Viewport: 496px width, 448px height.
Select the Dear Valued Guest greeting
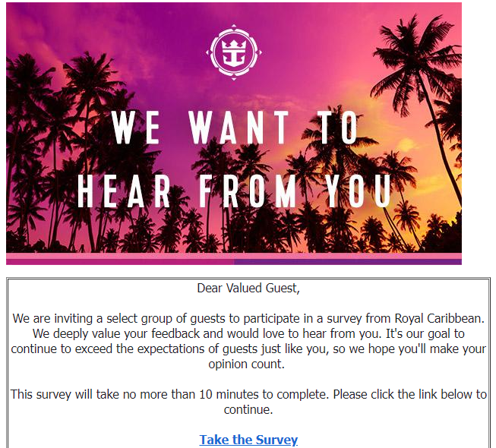(x=248, y=288)
